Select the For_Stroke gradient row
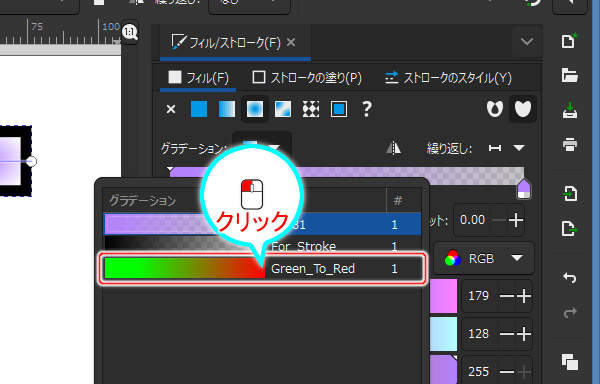The image size is (600, 384). 262,246
